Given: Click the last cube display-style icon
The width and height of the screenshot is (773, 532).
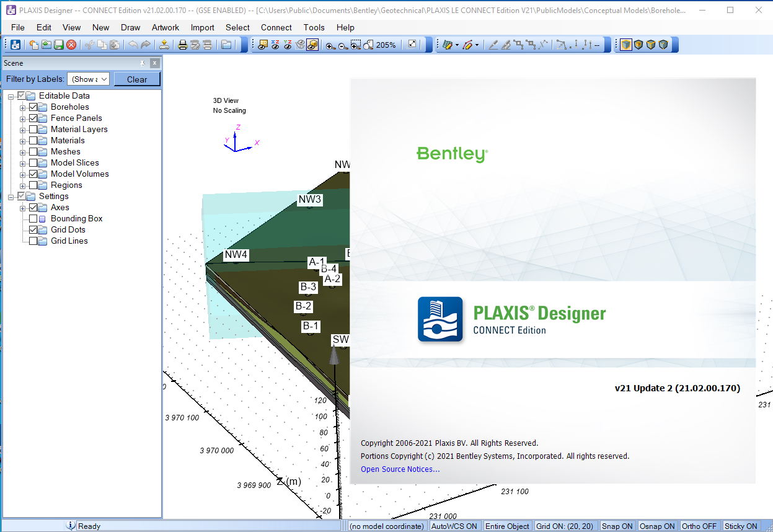Looking at the screenshot, I should pyautogui.click(x=663, y=45).
